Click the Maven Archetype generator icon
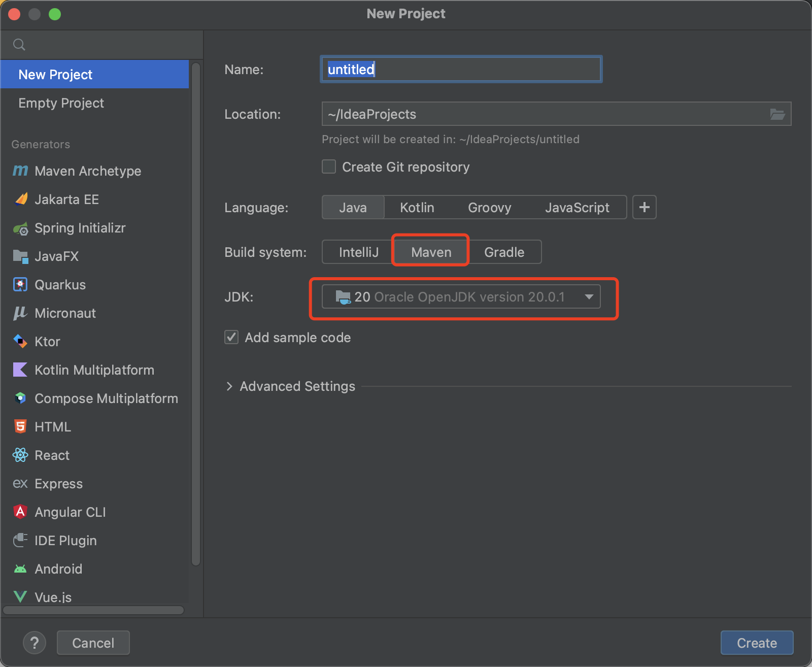 click(20, 171)
